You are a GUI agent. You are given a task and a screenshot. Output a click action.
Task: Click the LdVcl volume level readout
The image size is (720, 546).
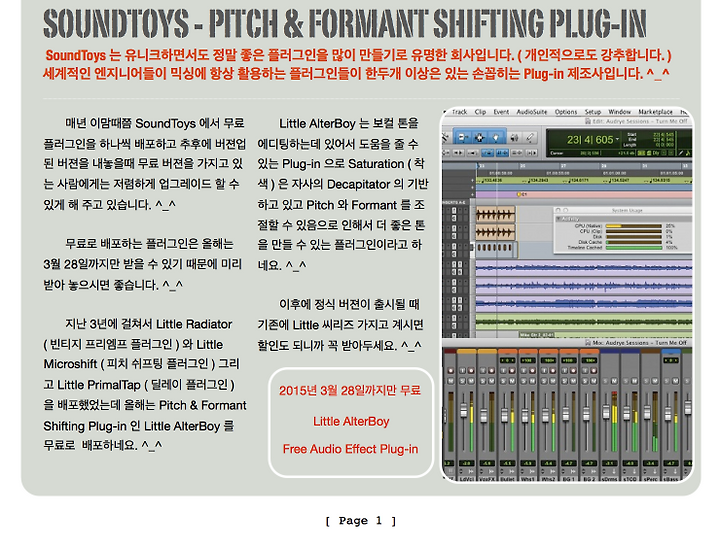tap(467, 463)
